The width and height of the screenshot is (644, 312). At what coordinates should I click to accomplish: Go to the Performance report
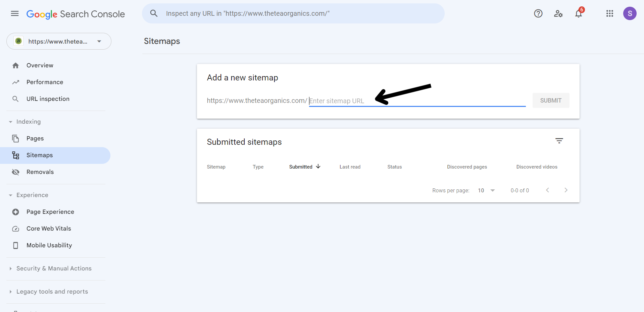(x=45, y=82)
